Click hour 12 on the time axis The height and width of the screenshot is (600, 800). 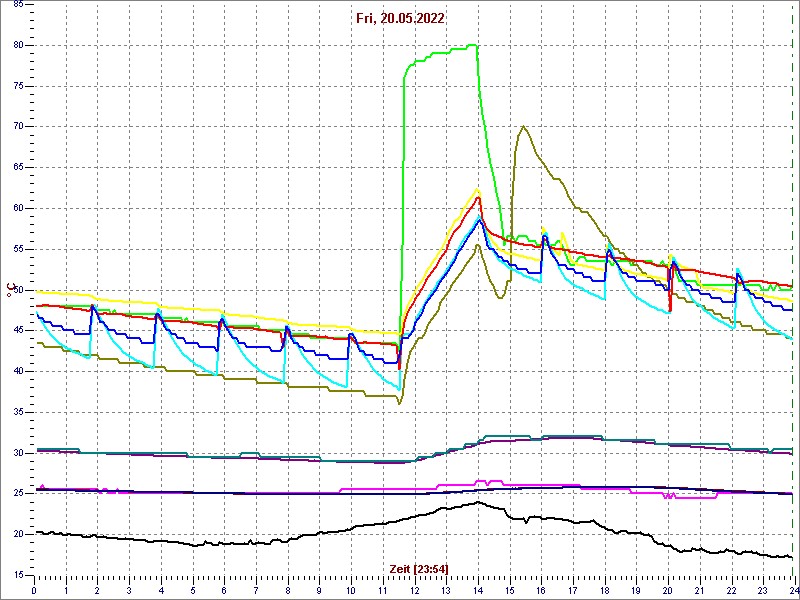coord(414,590)
